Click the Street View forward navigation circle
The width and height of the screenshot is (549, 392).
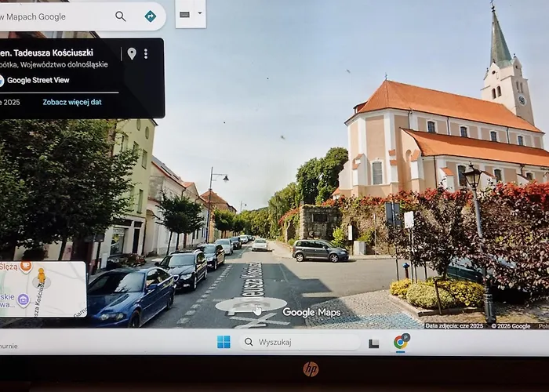coord(251,305)
